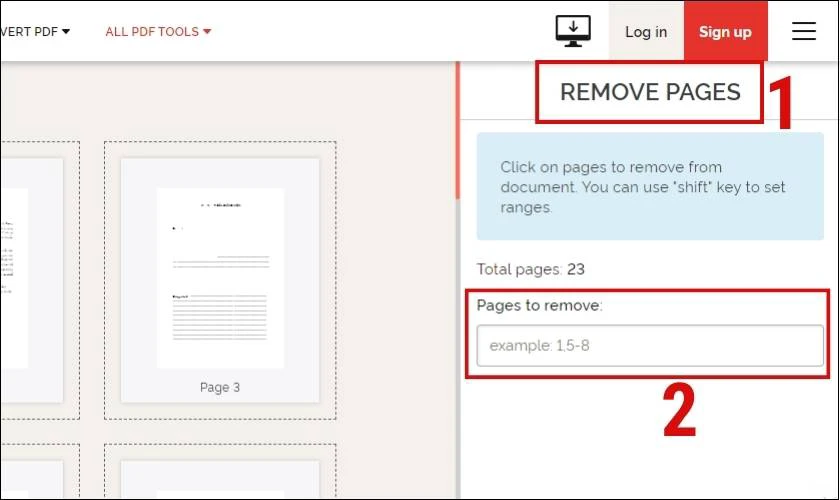This screenshot has height=500, width=840.
Task: Click the Sign up button
Action: (725, 32)
